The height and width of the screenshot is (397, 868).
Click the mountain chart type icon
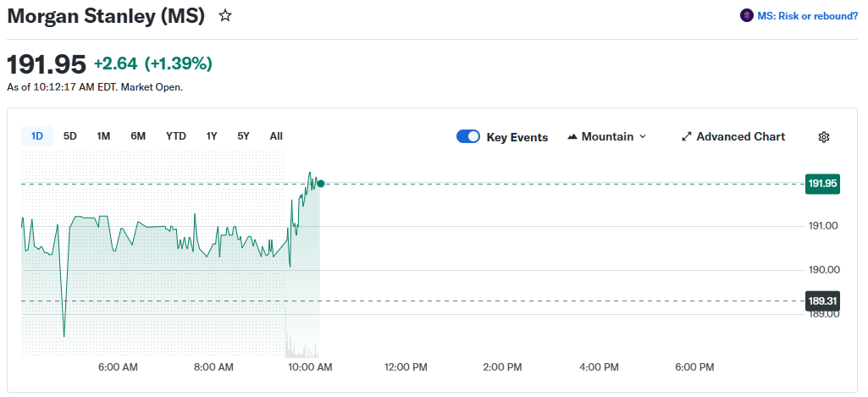(572, 137)
